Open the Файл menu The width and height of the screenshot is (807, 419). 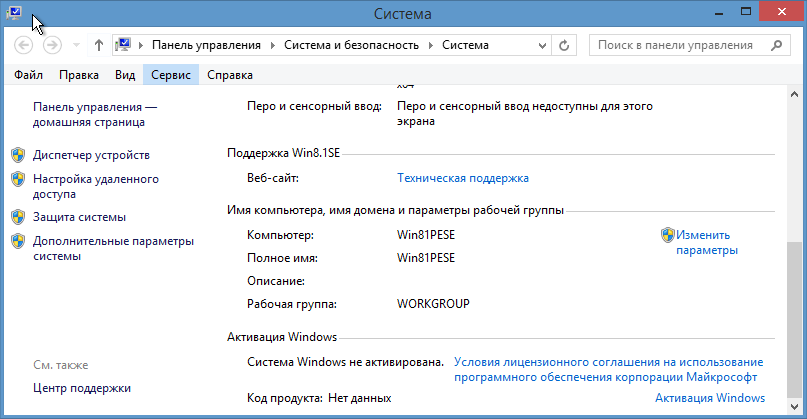coord(28,75)
